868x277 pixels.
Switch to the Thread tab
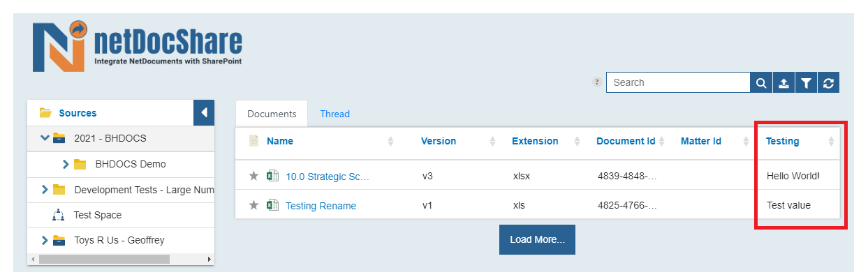click(334, 114)
